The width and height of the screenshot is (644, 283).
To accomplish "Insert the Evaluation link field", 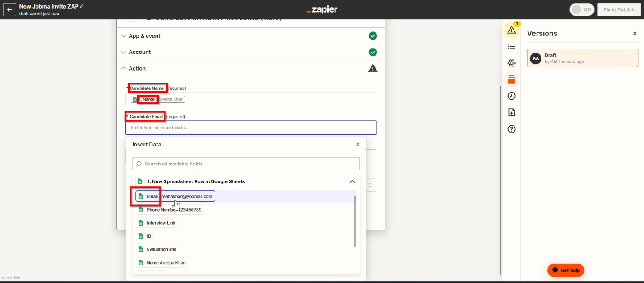I will tap(157, 249).
